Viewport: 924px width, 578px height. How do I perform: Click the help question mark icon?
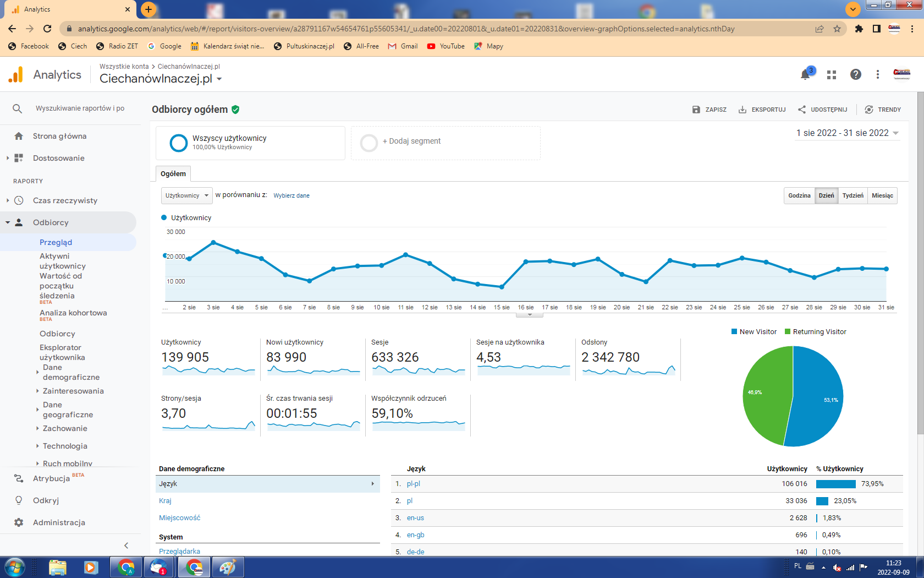(x=855, y=75)
